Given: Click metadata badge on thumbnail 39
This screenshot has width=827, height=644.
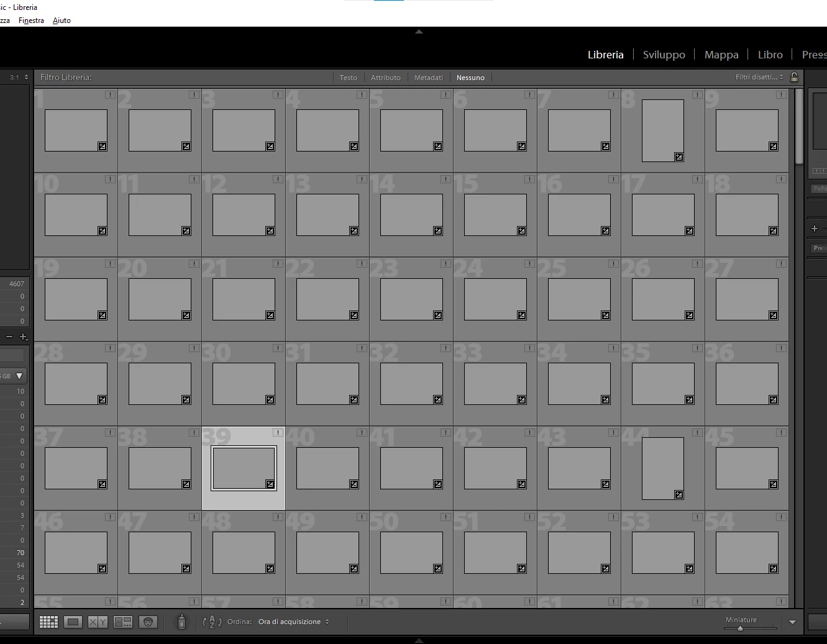Looking at the screenshot, I should pos(270,484).
